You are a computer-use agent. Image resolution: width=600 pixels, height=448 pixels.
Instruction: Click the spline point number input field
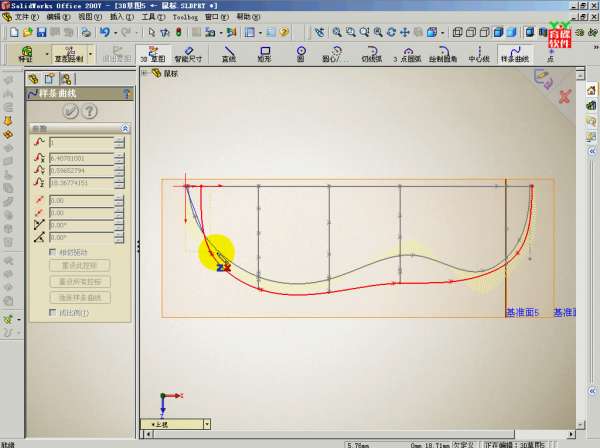tap(80, 143)
